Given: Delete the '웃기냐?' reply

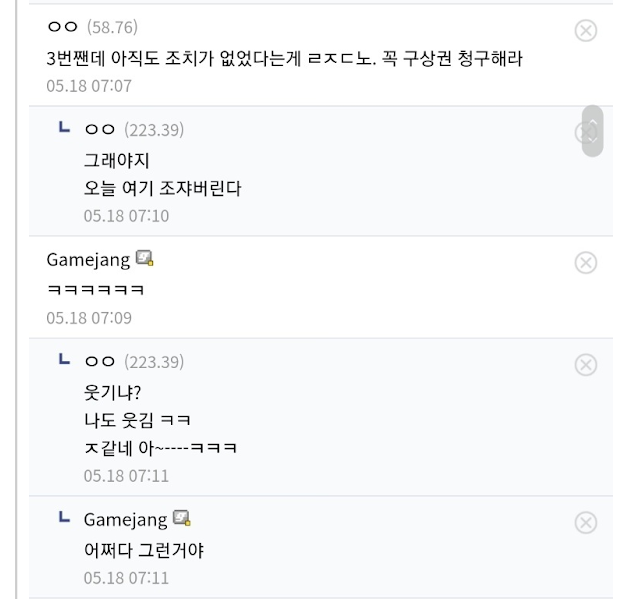Looking at the screenshot, I should (x=586, y=365).
